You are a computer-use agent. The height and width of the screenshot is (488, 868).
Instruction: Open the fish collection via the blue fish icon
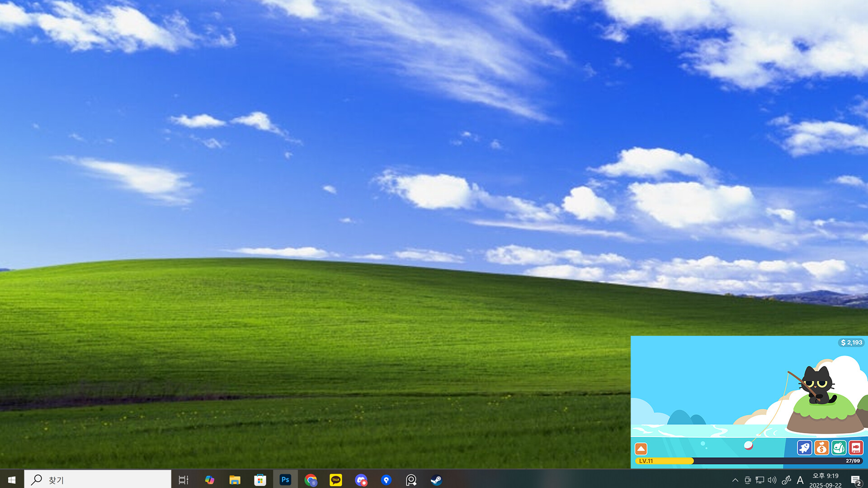pos(804,447)
